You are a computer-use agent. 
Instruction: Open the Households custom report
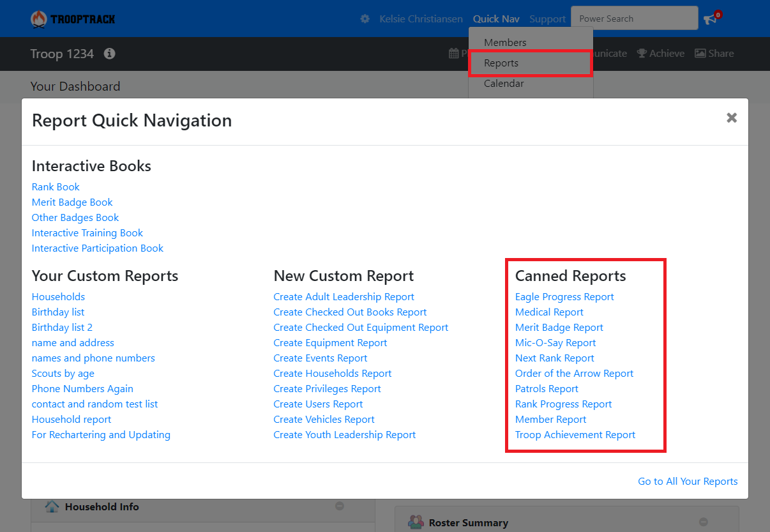click(x=58, y=297)
